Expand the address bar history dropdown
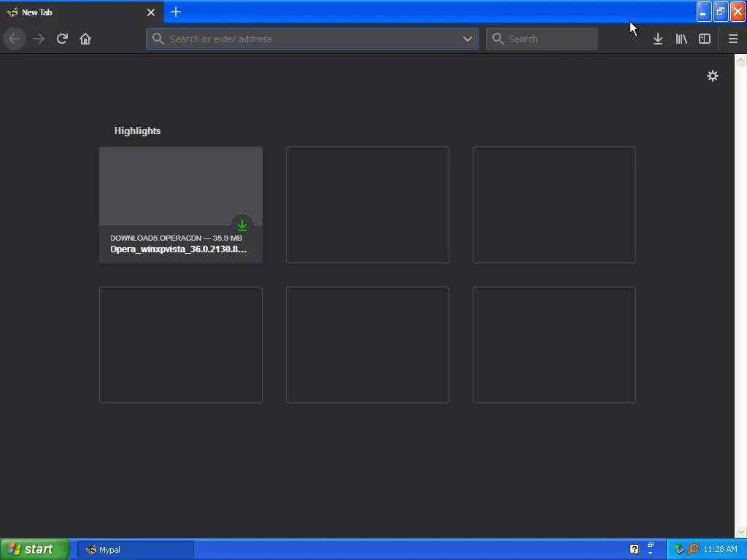747x560 pixels. (x=468, y=39)
